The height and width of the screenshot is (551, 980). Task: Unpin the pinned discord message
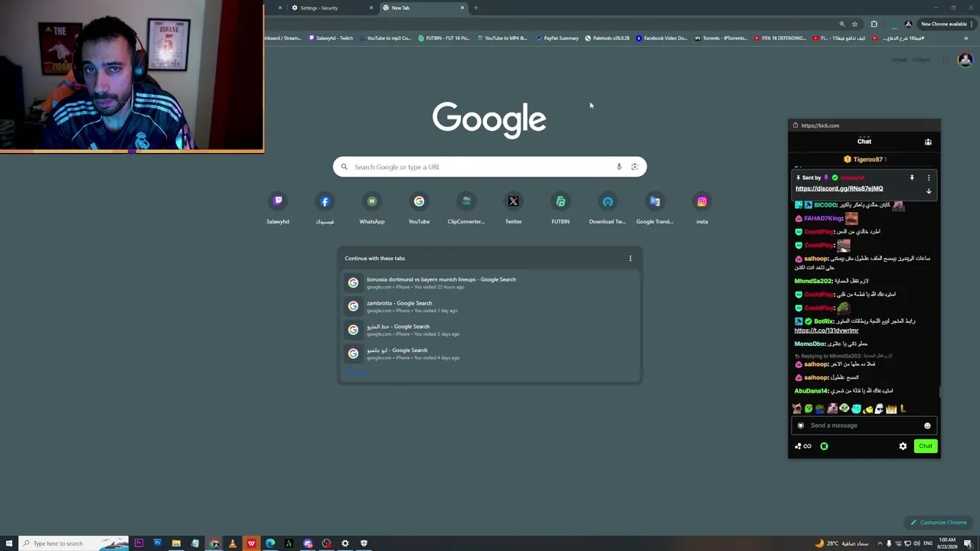point(912,178)
